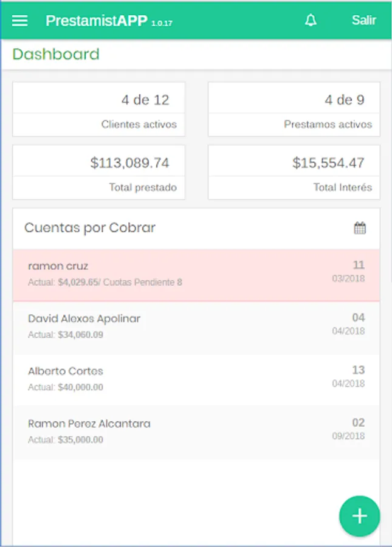Log out using the Salir button
This screenshot has height=547, width=392.
pos(364,20)
